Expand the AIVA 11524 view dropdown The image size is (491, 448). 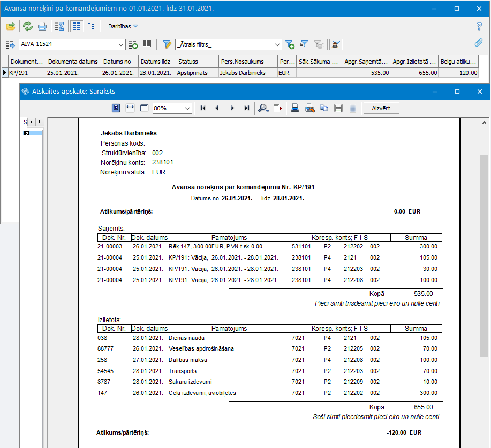(120, 44)
